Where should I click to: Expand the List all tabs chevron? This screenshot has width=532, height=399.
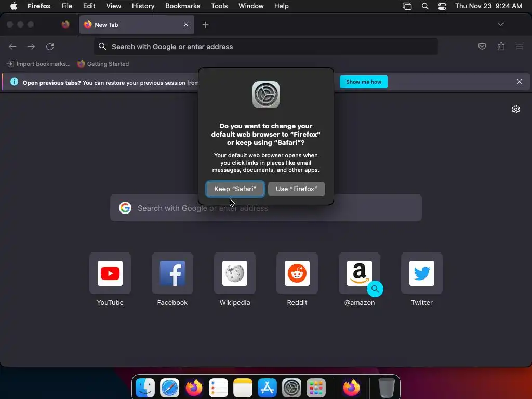tap(500, 24)
